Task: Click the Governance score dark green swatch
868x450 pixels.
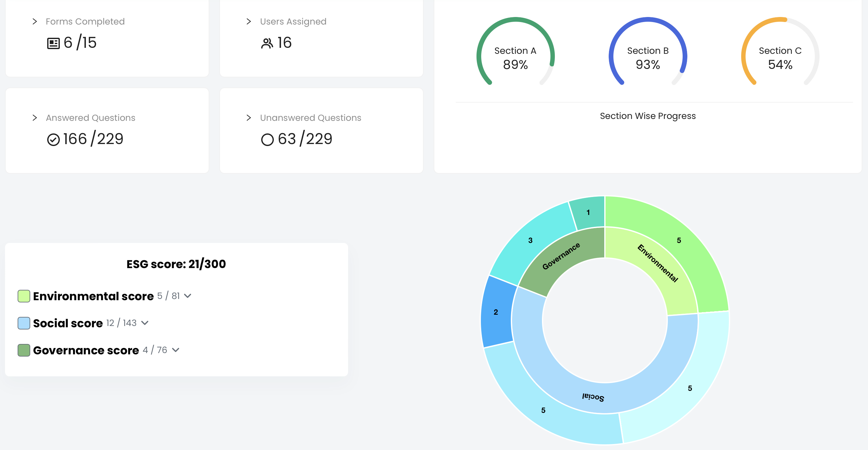Action: (24, 350)
